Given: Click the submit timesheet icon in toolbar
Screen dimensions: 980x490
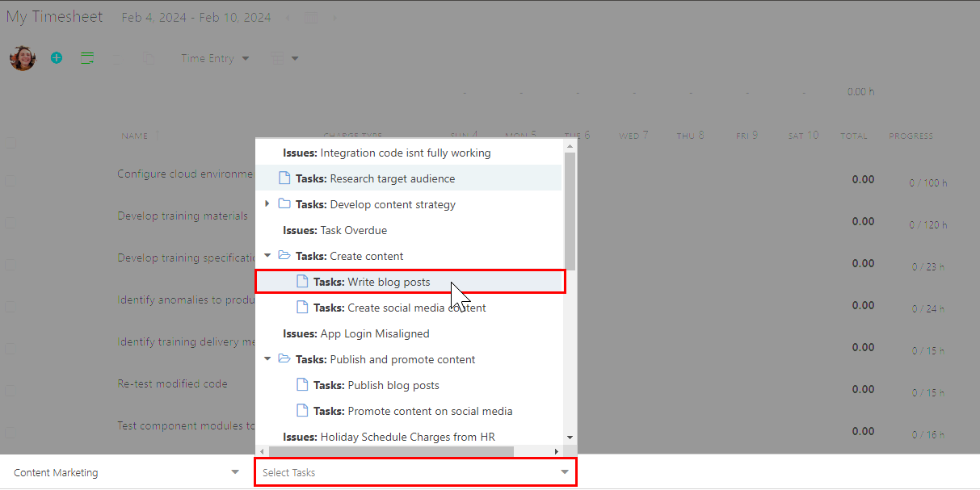Looking at the screenshot, I should tap(87, 57).
